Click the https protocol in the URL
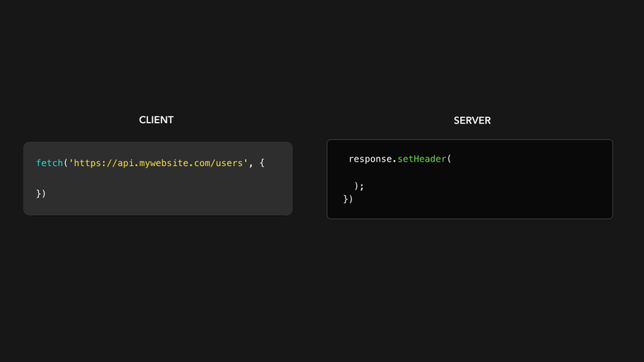Screen dimensions: 644x362 pos(88,163)
